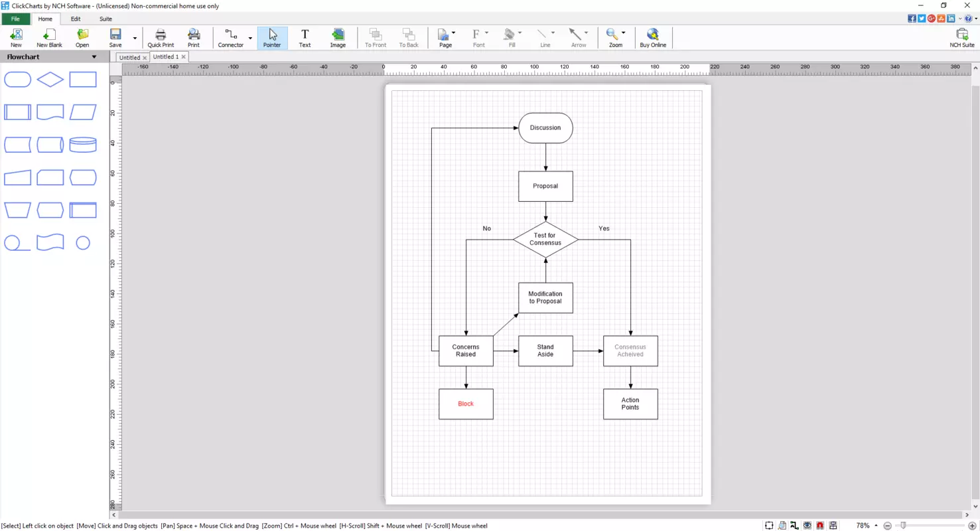Select the Connector tool
Image resolution: width=980 pixels, height=531 pixels.
click(231, 38)
